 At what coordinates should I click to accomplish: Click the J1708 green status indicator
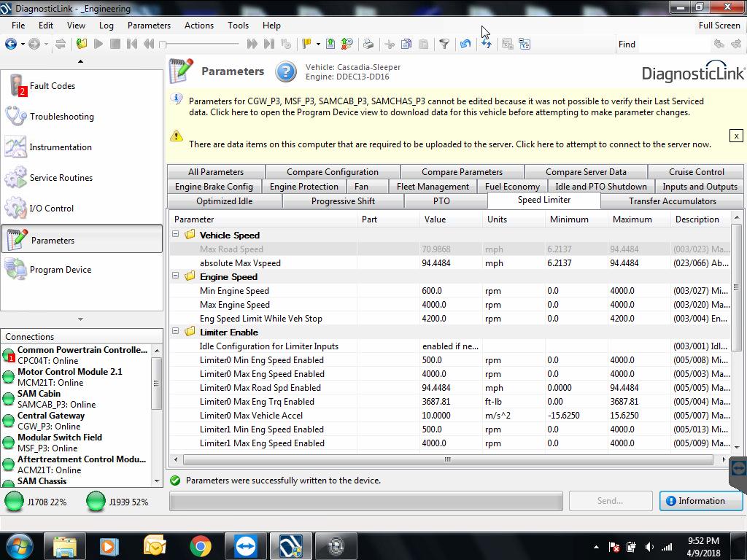click(x=15, y=502)
